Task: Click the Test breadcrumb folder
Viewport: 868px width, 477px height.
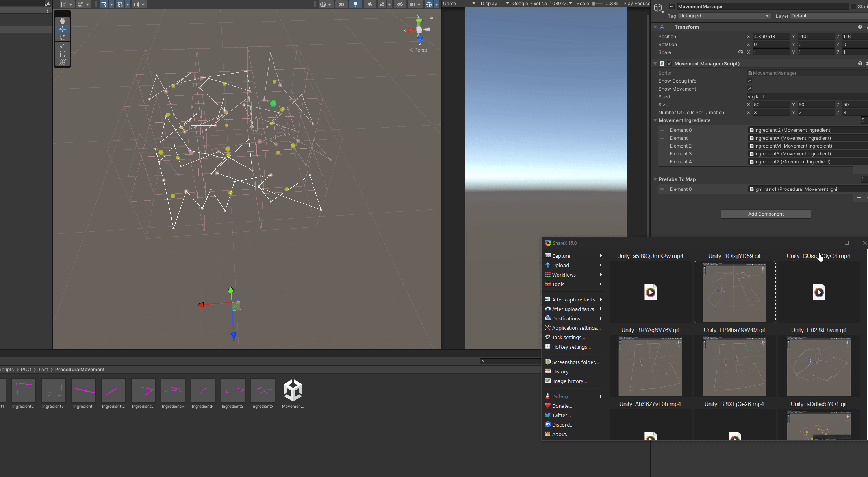Action: (43, 370)
